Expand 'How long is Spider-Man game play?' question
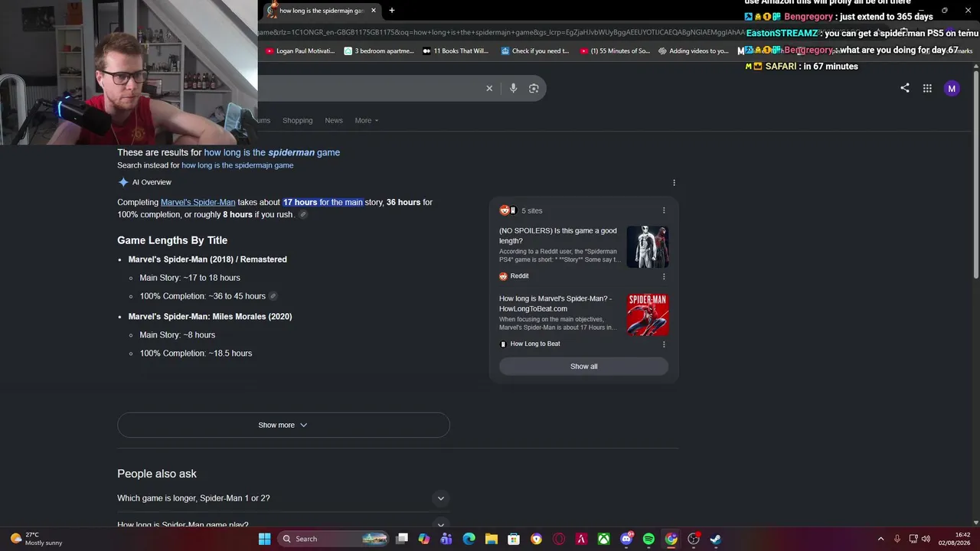The image size is (980, 551). coord(283,525)
